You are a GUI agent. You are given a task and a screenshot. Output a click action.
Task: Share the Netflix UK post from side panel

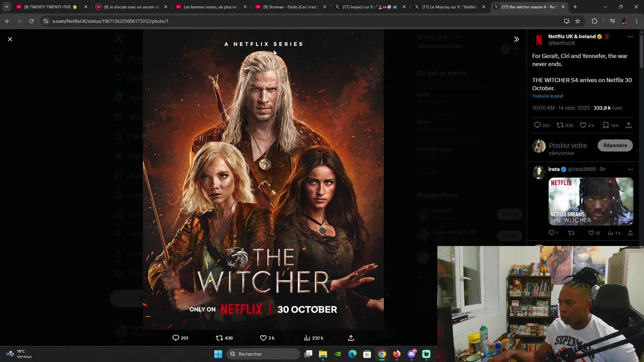pos(628,125)
